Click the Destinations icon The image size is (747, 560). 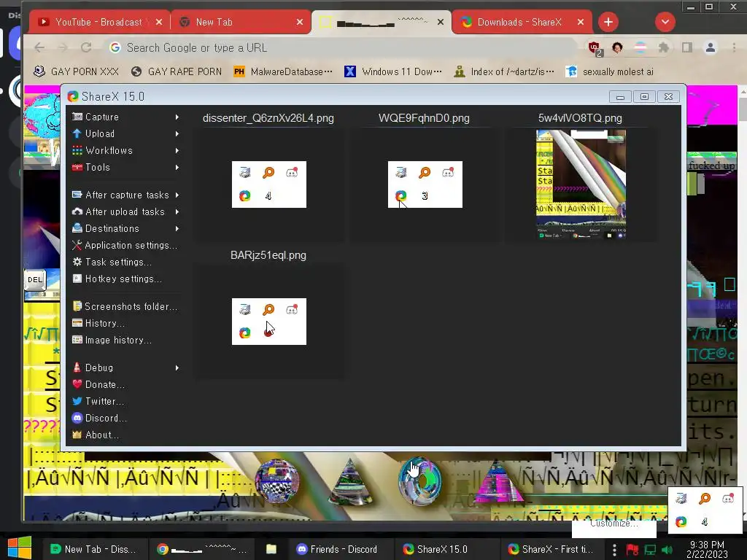tap(77, 228)
